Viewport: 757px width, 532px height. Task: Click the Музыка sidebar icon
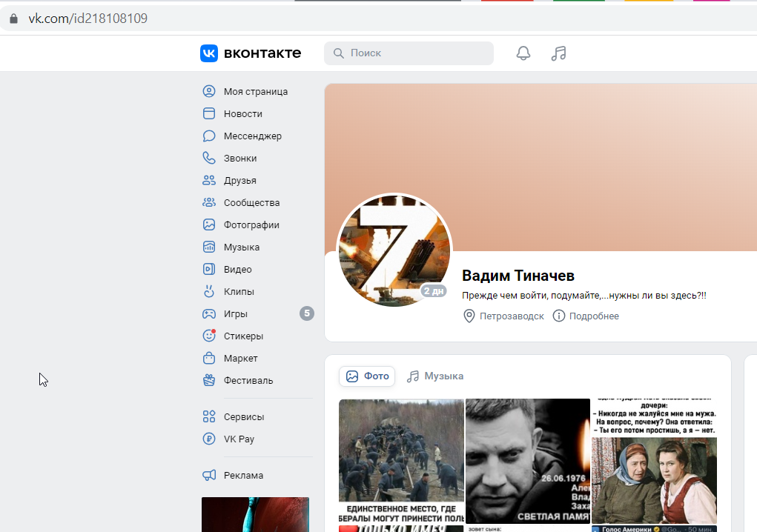209,247
